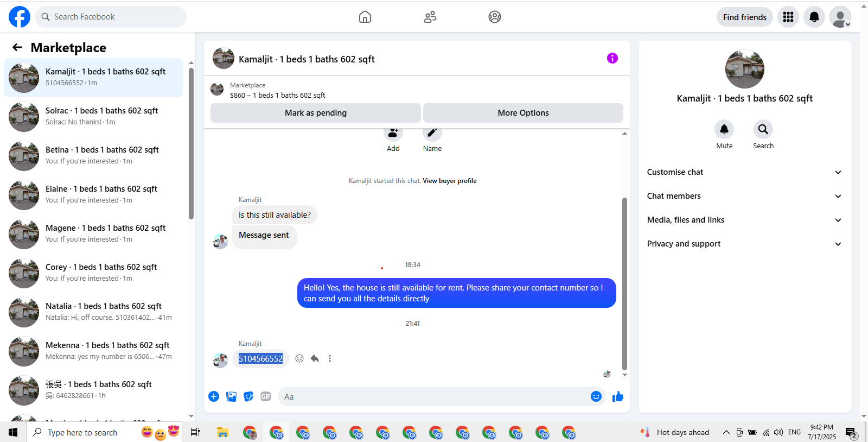Open the Hot days ahead weather widget

tap(675, 432)
